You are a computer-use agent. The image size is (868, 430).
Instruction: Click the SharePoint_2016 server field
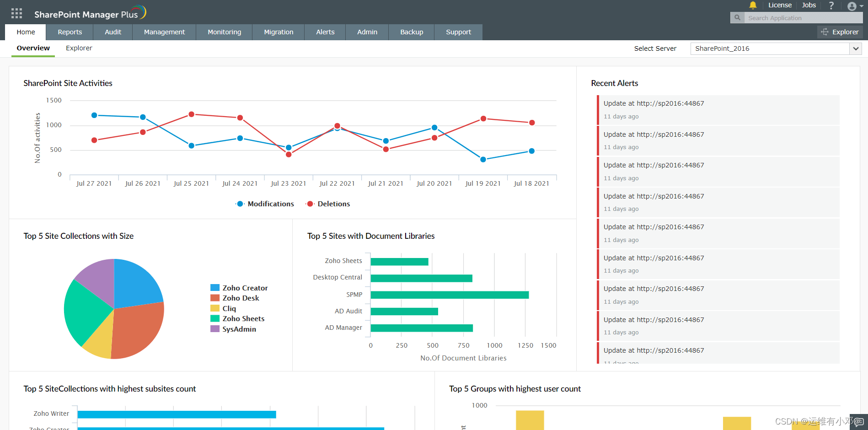770,48
